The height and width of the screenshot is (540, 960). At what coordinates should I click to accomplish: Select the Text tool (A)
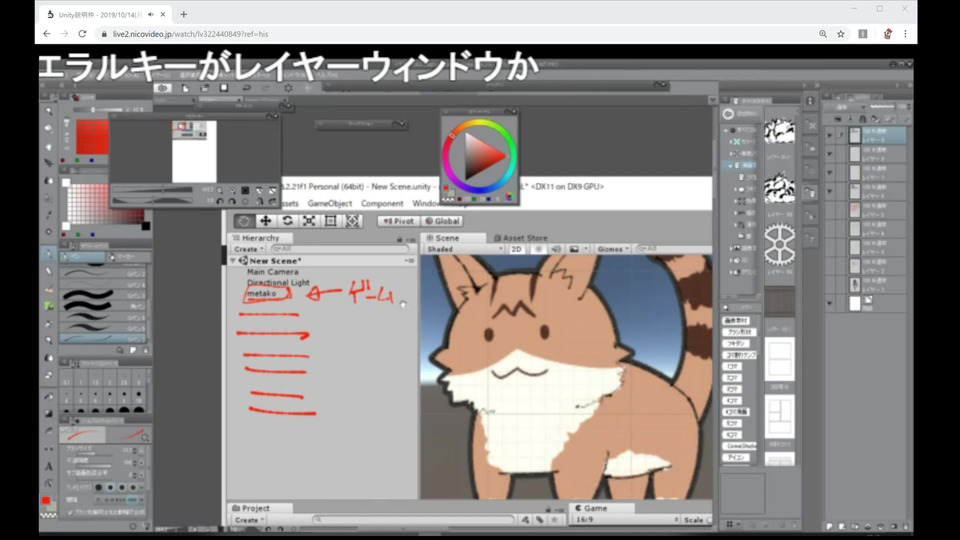tap(48, 467)
